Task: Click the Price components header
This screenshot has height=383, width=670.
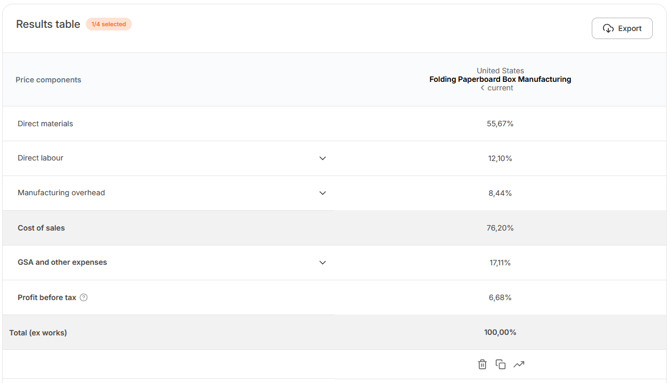Action: [x=48, y=80]
